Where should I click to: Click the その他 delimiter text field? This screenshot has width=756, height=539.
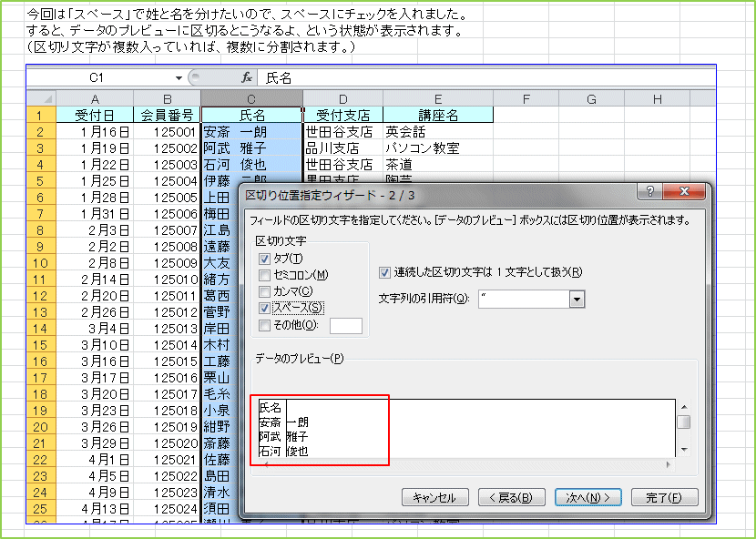(x=346, y=326)
